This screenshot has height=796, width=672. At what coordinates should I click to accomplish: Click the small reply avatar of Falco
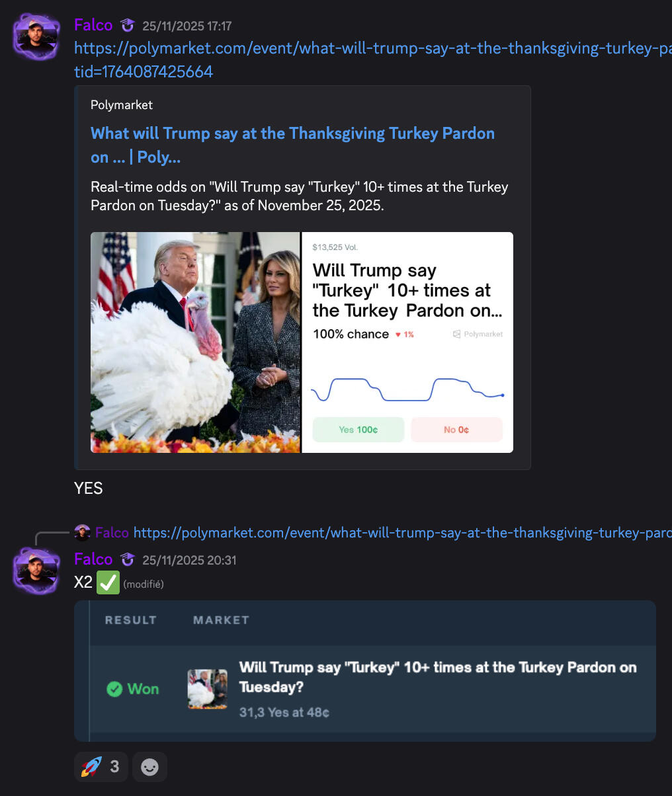coord(82,532)
